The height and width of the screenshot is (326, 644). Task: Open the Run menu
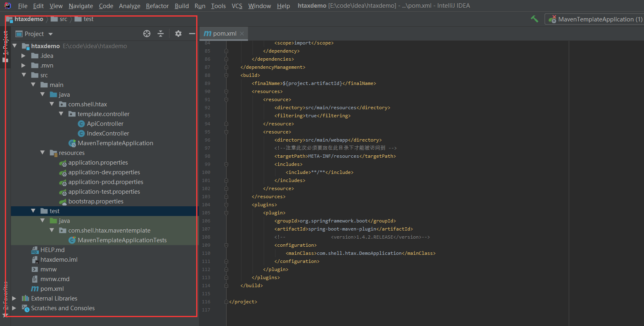200,6
